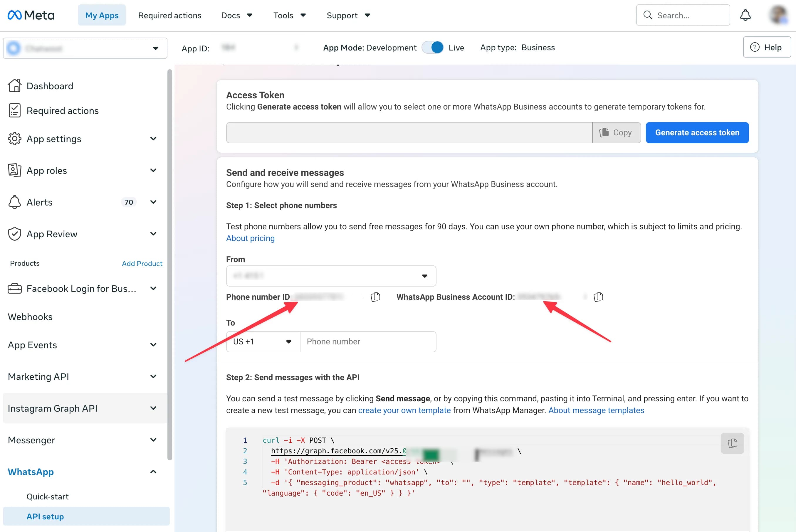The width and height of the screenshot is (796, 532).
Task: Click the To Phone number field
Action: pos(368,342)
